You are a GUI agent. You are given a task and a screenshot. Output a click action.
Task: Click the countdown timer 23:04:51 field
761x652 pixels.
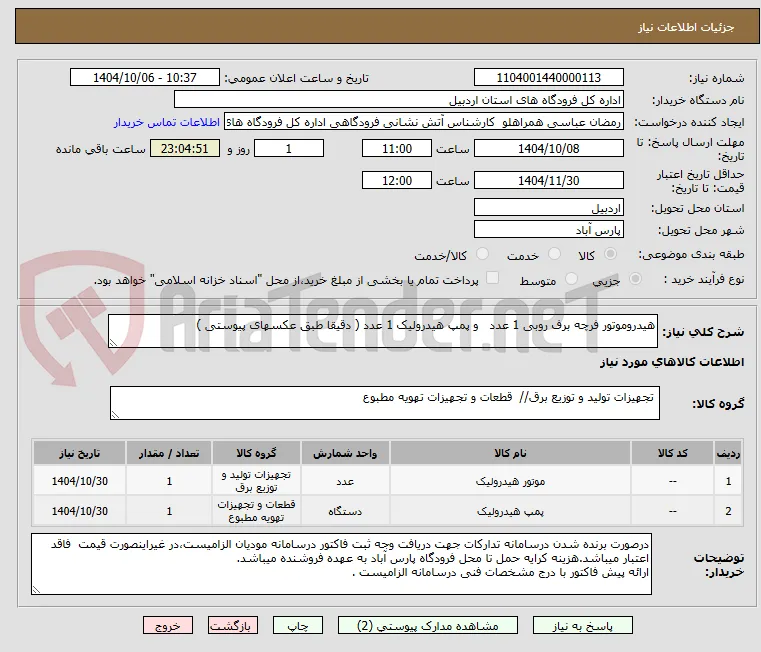coord(184,149)
